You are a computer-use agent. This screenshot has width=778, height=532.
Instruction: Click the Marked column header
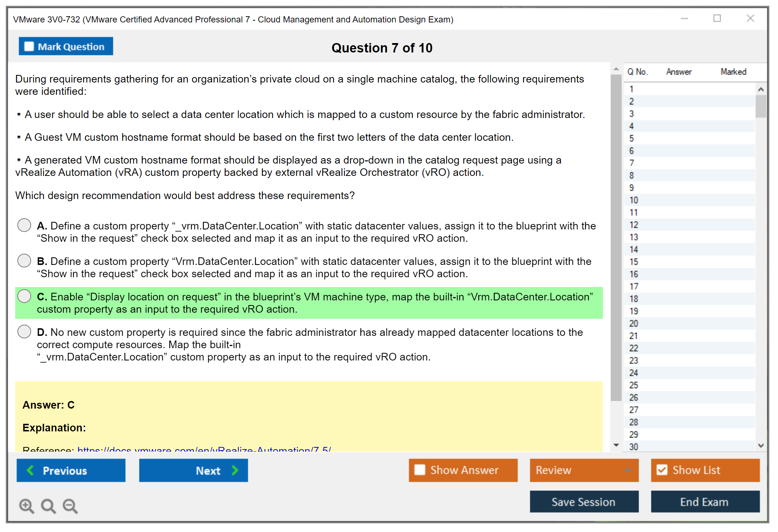pos(733,72)
